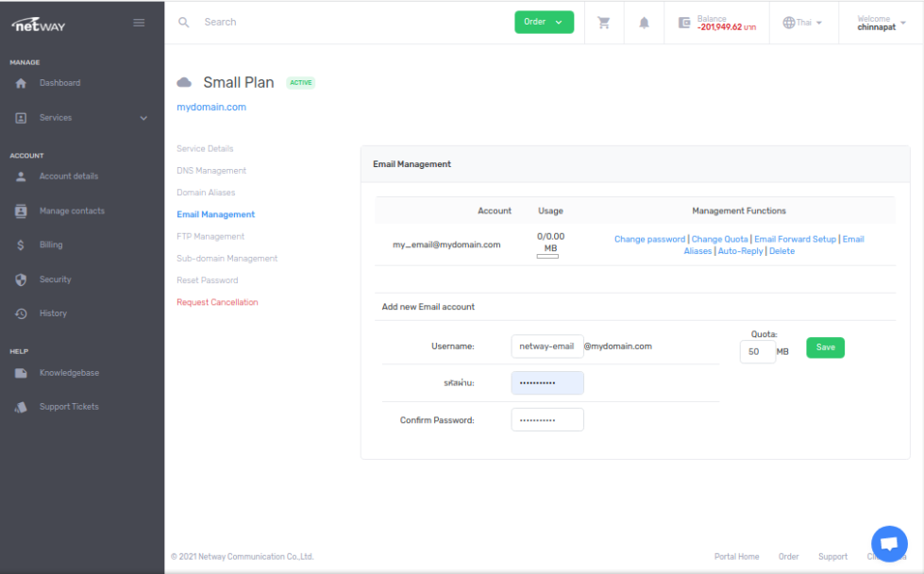Click the Username input field
Viewport: 924px width, 574px height.
(546, 346)
